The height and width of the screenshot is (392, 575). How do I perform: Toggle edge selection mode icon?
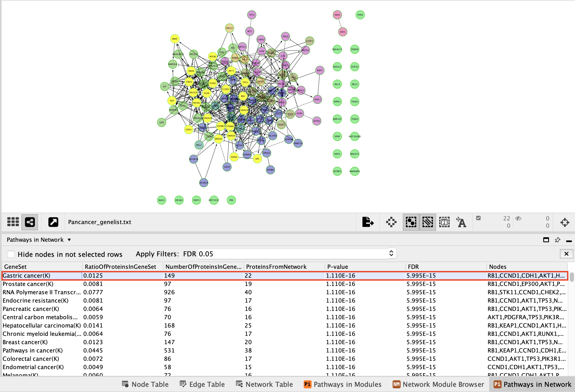tap(427, 222)
